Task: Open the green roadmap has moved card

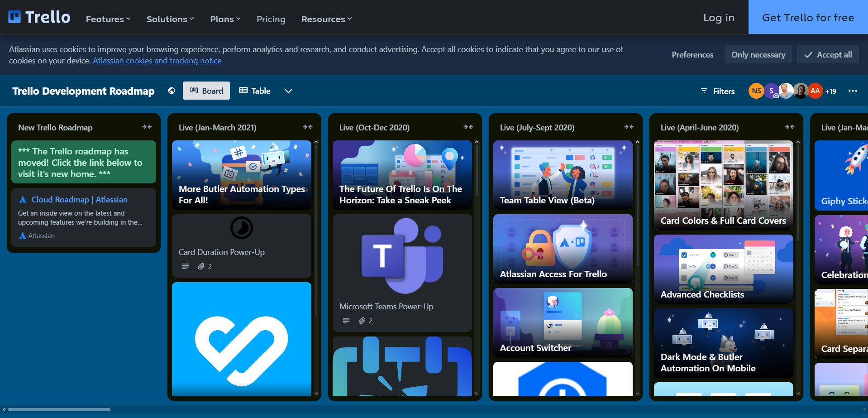Action: (x=84, y=162)
